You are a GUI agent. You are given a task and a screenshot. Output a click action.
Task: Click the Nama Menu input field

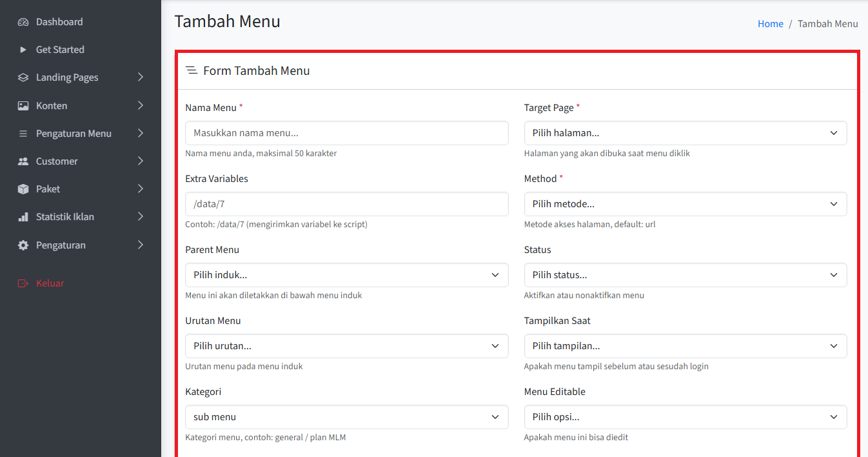[x=346, y=133]
